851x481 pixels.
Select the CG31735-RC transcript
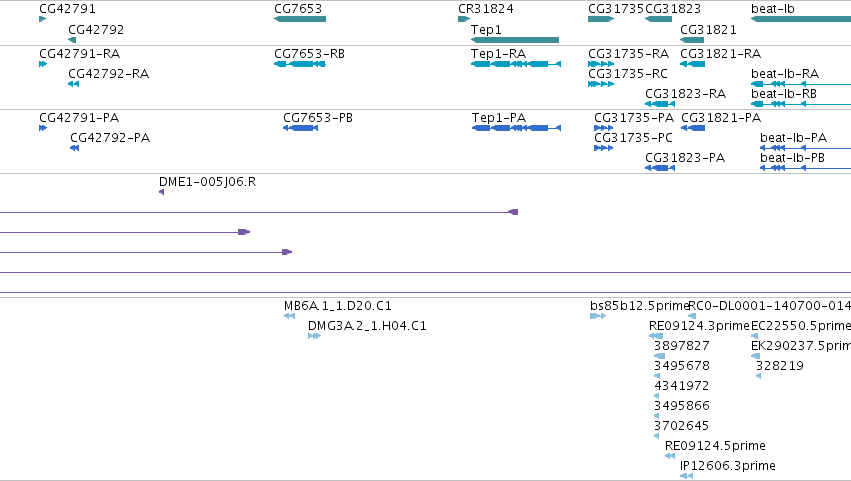click(x=601, y=84)
